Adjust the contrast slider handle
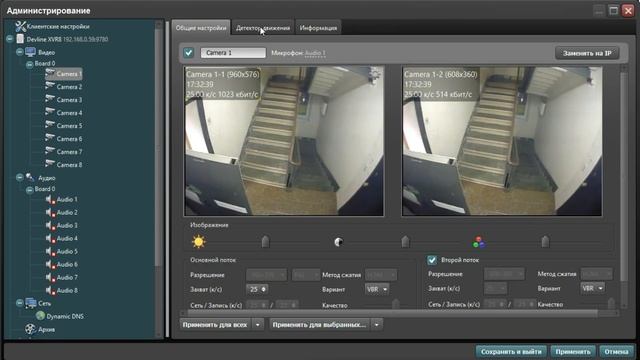The height and width of the screenshot is (360, 640). tap(405, 242)
